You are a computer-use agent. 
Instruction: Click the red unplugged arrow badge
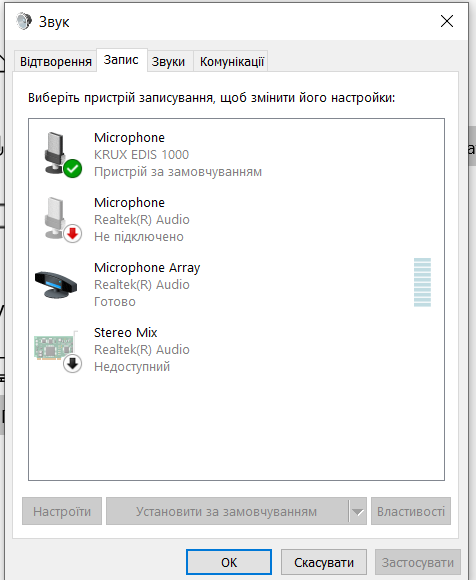click(72, 234)
